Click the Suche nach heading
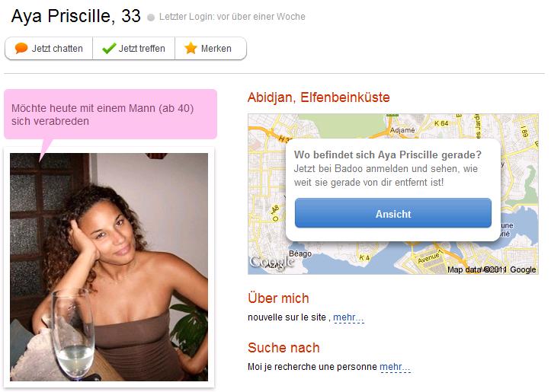 click(x=284, y=348)
